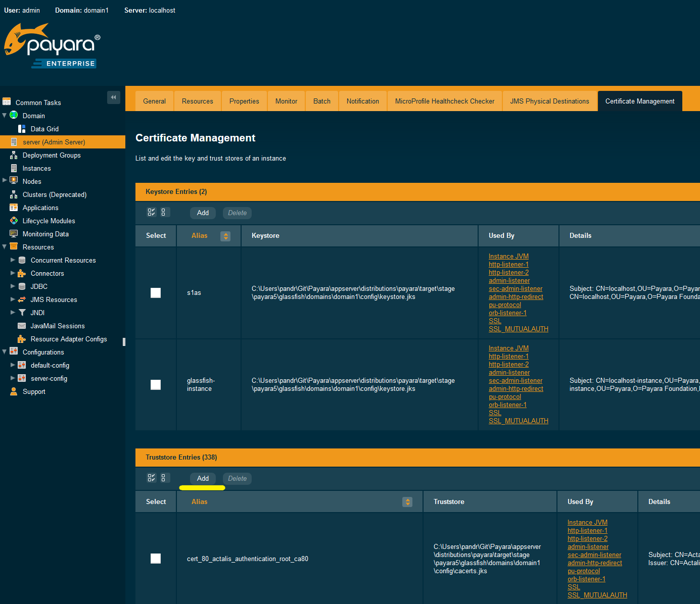Select the glassfish-instance keystore entry checkbox
Viewport: 700px width, 604px height.
pos(155,384)
